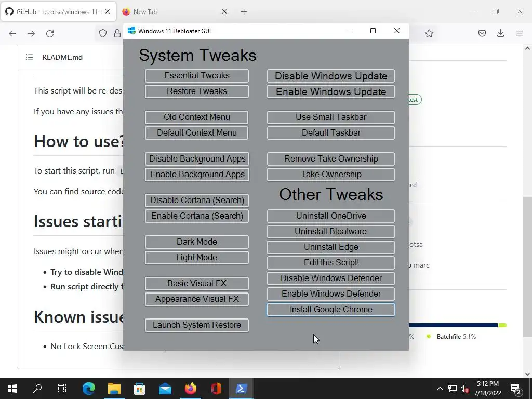Click Enable Cortana (Search)

197,216
